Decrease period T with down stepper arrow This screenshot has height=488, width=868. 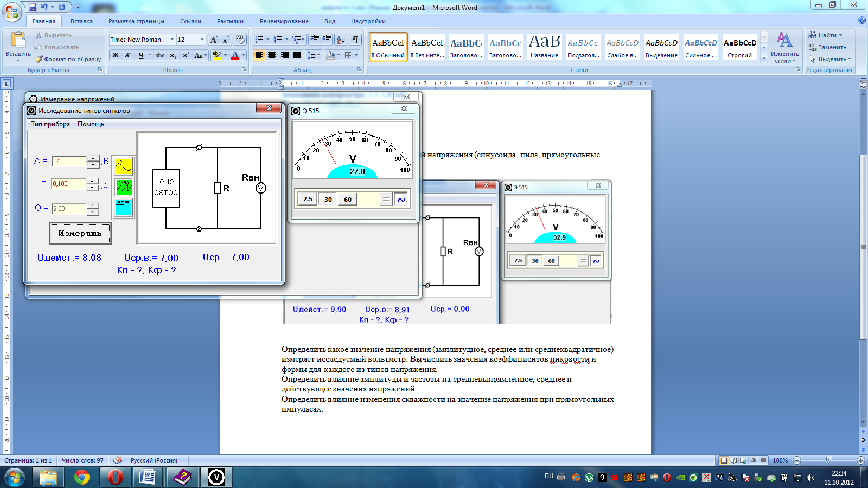click(93, 187)
